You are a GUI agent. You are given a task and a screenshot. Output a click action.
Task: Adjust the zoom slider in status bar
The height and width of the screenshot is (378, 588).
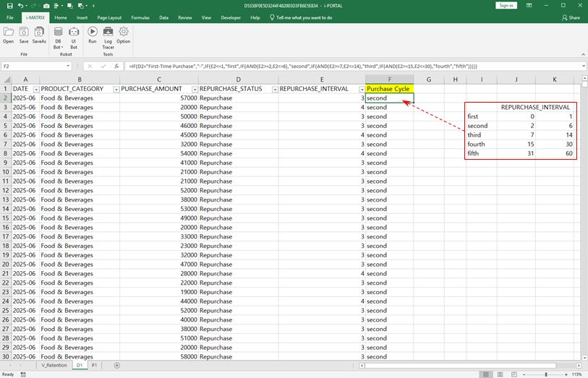547,374
